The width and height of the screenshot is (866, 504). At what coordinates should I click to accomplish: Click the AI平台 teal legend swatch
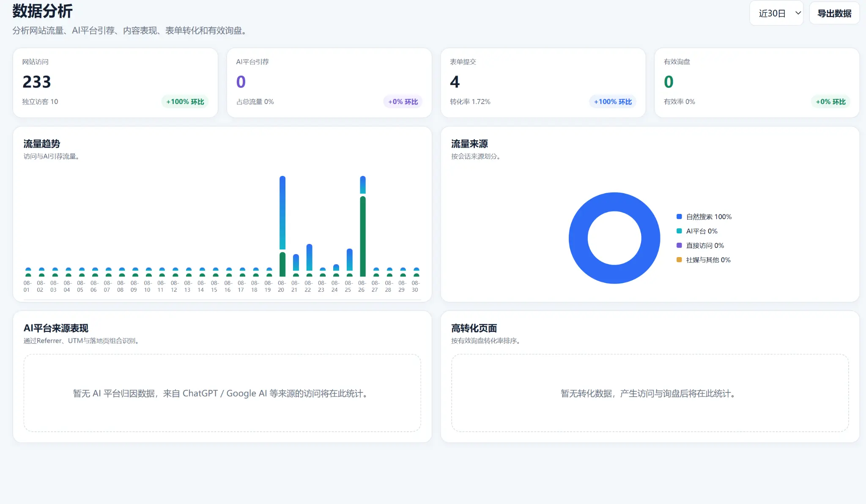(x=679, y=231)
